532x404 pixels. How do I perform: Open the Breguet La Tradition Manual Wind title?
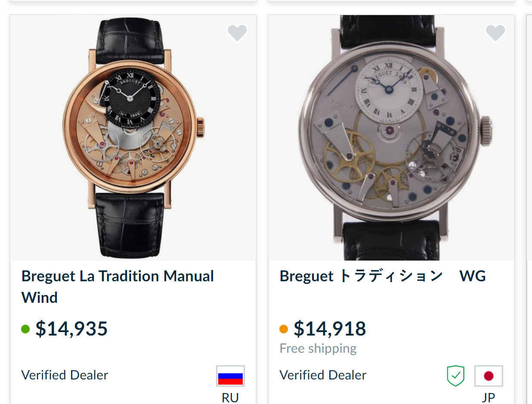click(x=118, y=286)
